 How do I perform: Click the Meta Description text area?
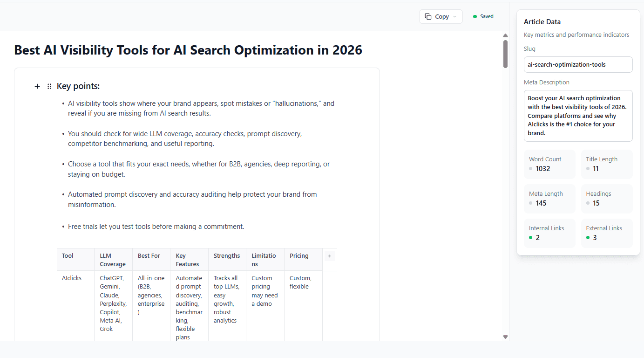coord(578,116)
